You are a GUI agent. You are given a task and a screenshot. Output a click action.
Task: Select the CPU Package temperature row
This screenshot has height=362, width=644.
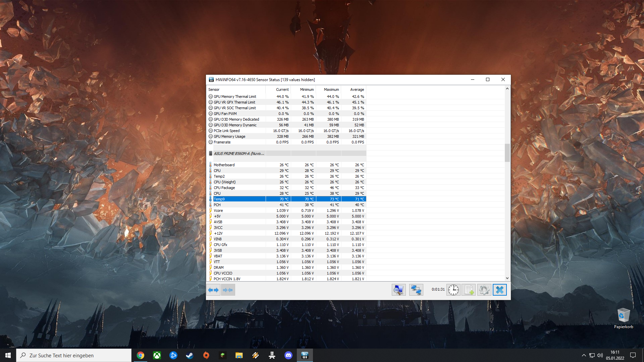224,188
